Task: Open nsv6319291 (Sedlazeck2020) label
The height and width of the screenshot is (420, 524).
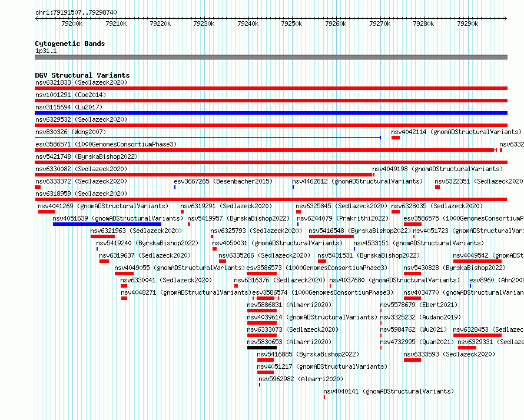Action: pos(226,206)
